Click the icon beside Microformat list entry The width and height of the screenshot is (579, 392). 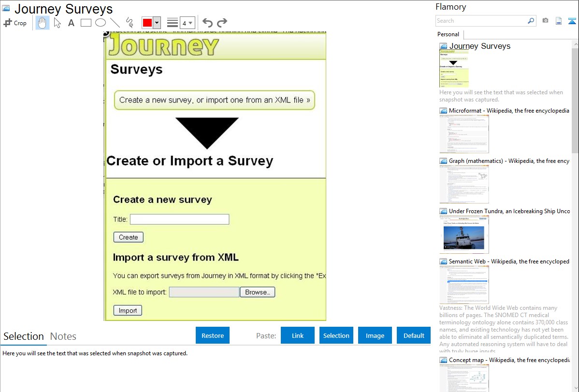pyautogui.click(x=443, y=111)
